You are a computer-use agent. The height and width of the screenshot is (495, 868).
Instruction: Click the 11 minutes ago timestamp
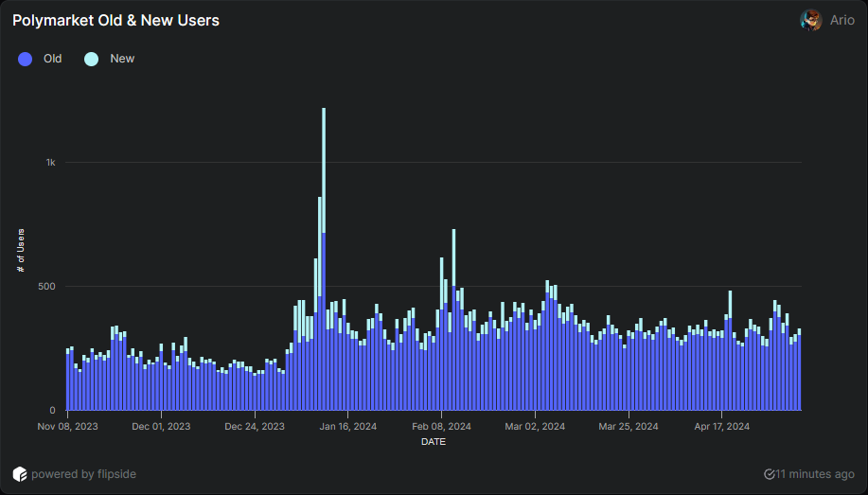[815, 474]
